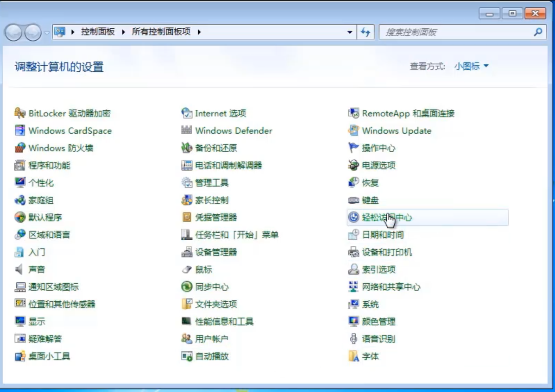Click the refresh button beside address bar
Image resolution: width=555 pixels, height=392 pixels.
[366, 32]
